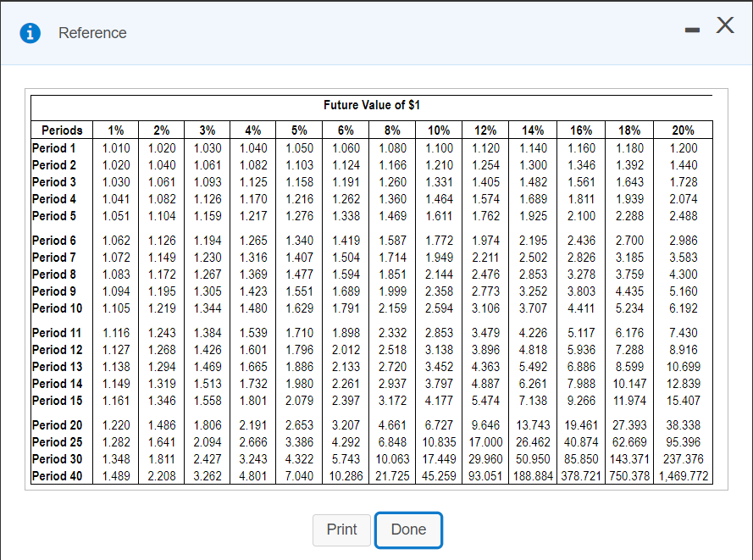Select value 1,469.772 under 20% for Period 40
The image size is (753, 560).
685,475
